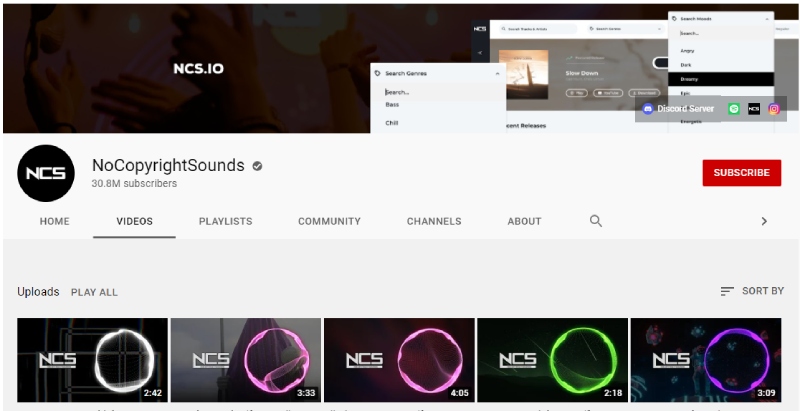
Task: Click the verified badge next to NoCopyrightSounds
Action: click(257, 165)
